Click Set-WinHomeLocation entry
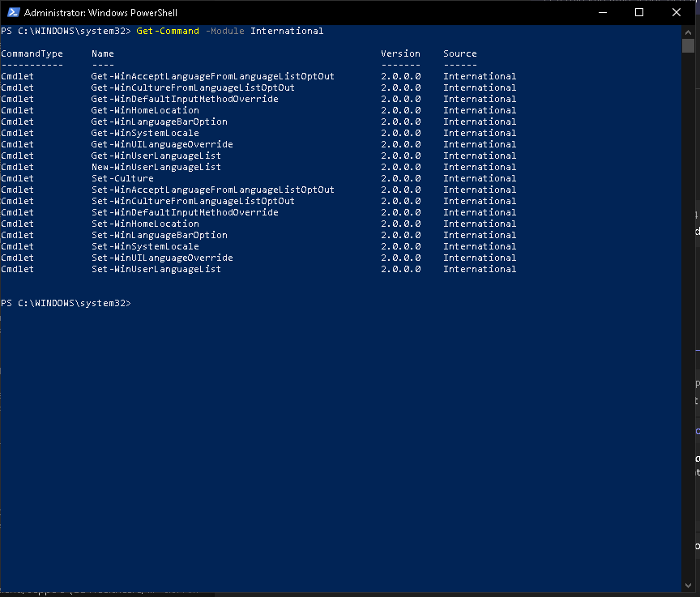The width and height of the screenshot is (700, 597). [145, 224]
